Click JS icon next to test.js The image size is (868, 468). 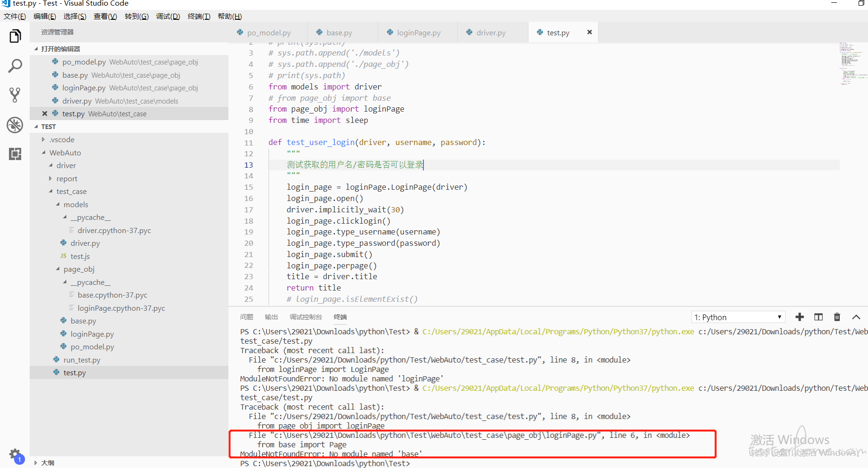pyautogui.click(x=63, y=256)
